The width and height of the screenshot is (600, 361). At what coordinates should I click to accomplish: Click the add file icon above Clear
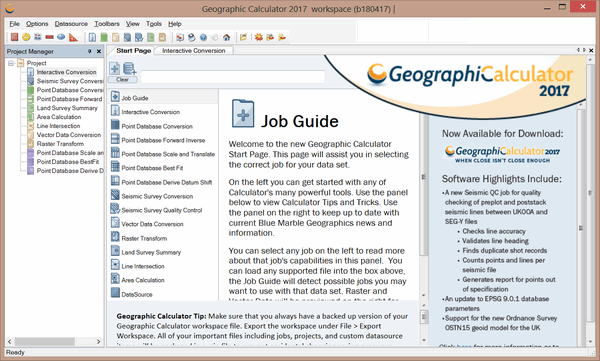click(x=114, y=69)
